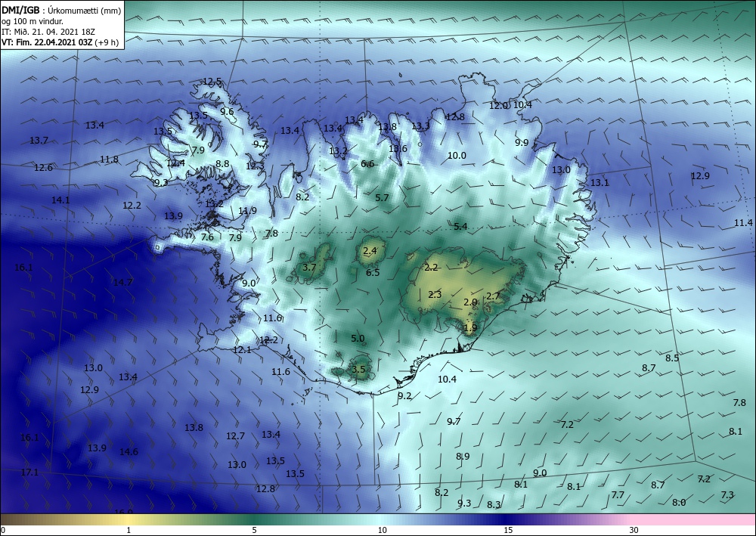Image resolution: width=756 pixels, height=536 pixels.
Task: Click the 'IT: Mið. 21. 04. 2021 18Z' line
Action: coord(48,32)
